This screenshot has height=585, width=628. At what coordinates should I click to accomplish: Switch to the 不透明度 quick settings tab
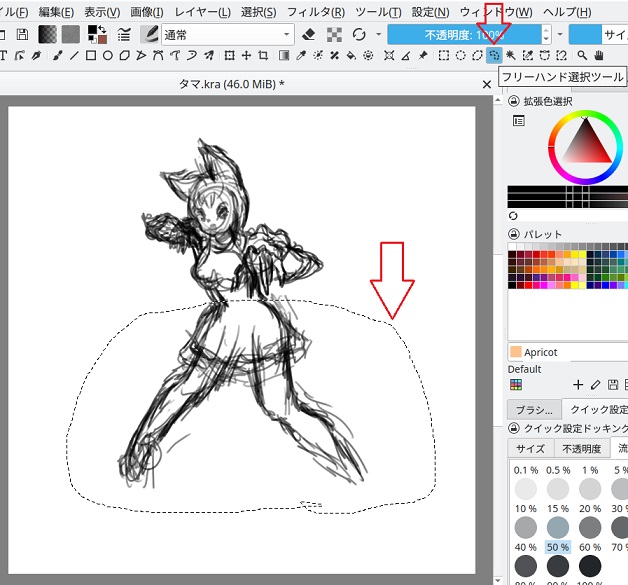579,449
